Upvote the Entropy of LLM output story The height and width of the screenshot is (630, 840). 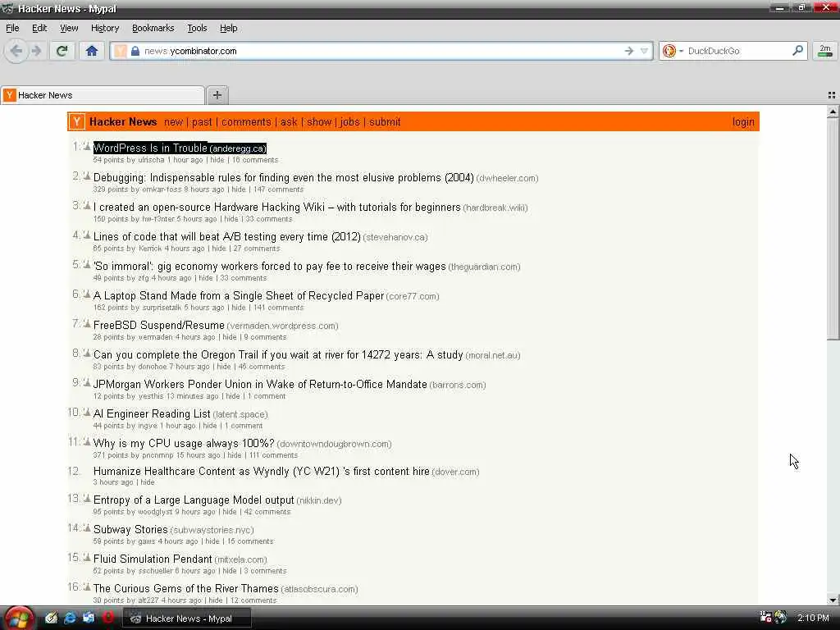click(87, 498)
